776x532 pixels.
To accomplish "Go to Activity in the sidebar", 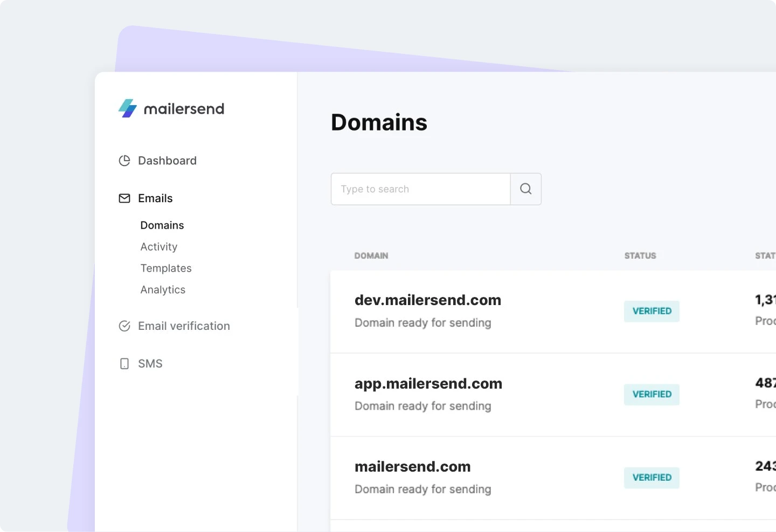I will 159,247.
